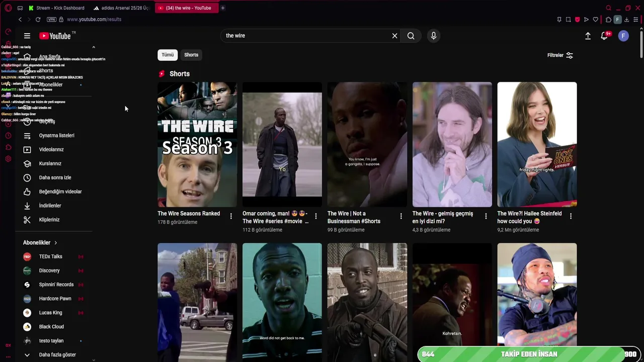This screenshot has height=362, width=644.
Task: Click the red tab search magnifier icon
Action: click(608, 8)
